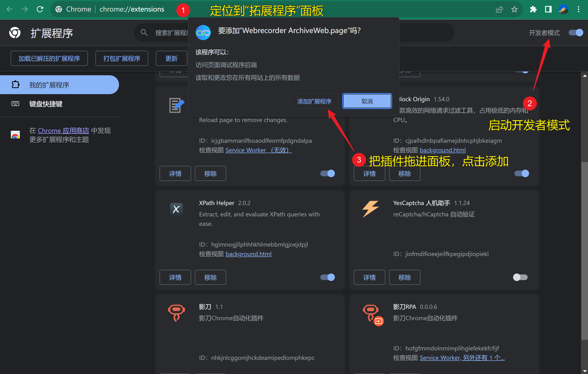Image resolution: width=588 pixels, height=374 pixels.
Task: Open Chrome 应用商店 link
Action: (x=63, y=130)
